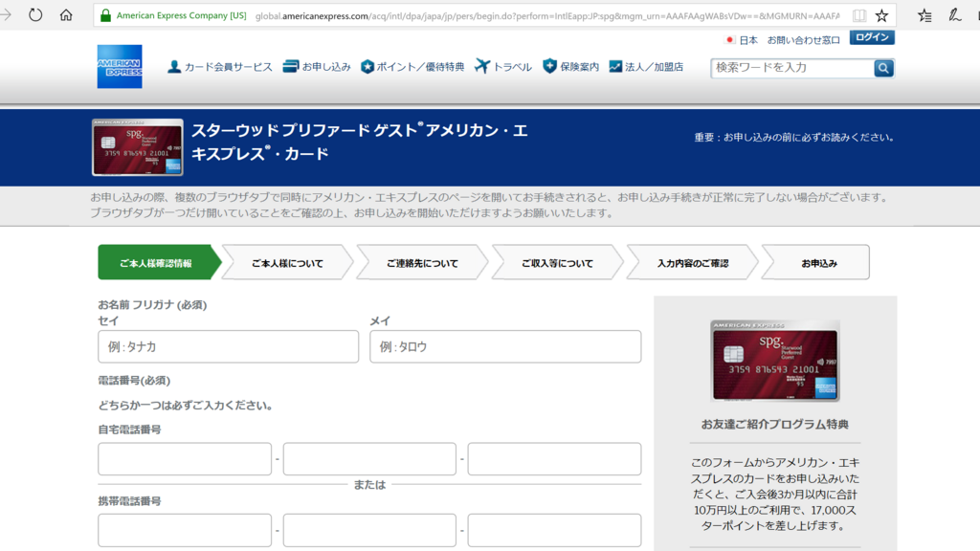The width and height of the screenshot is (980, 551).
Task: Click the 日本 country link
Action: pos(748,40)
